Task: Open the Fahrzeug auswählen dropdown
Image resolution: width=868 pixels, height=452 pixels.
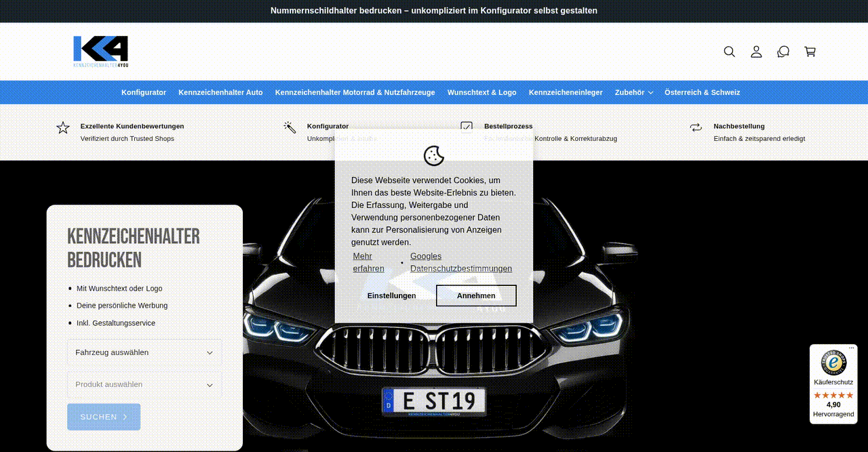Action: click(x=144, y=352)
